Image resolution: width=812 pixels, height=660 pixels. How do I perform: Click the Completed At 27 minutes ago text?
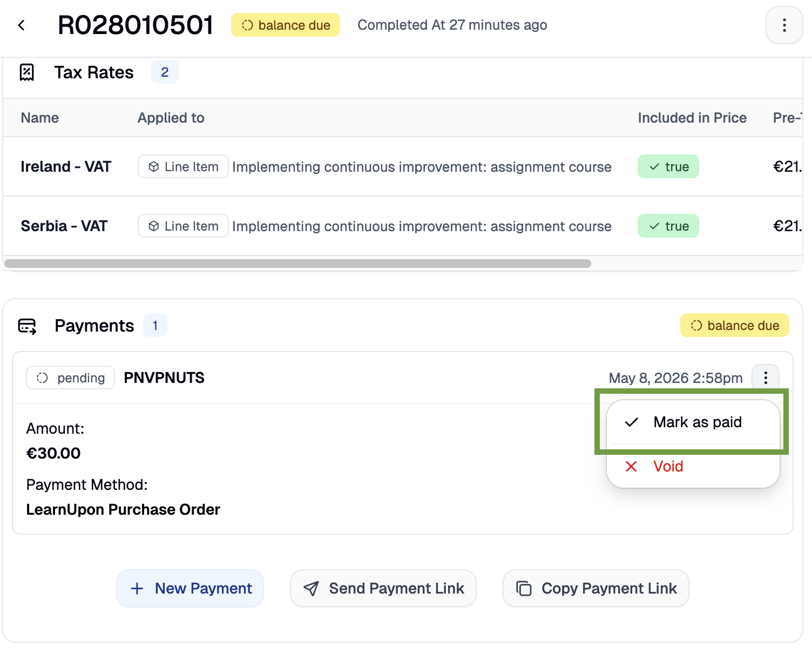(x=452, y=25)
